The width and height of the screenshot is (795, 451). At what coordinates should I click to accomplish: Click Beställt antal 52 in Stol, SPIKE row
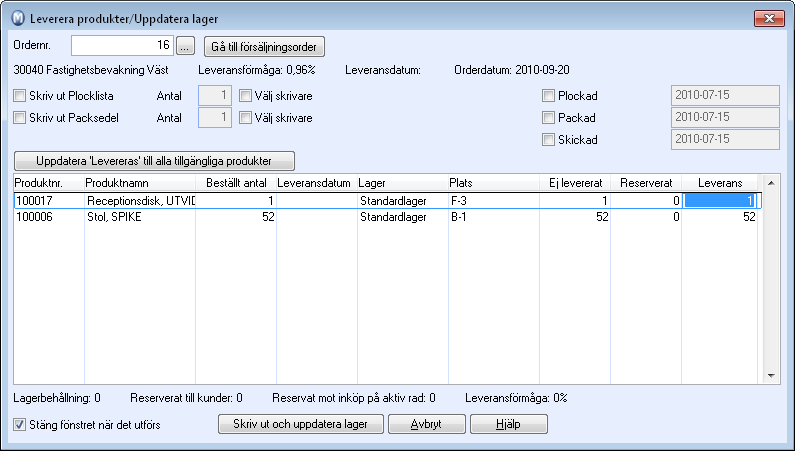(236, 217)
